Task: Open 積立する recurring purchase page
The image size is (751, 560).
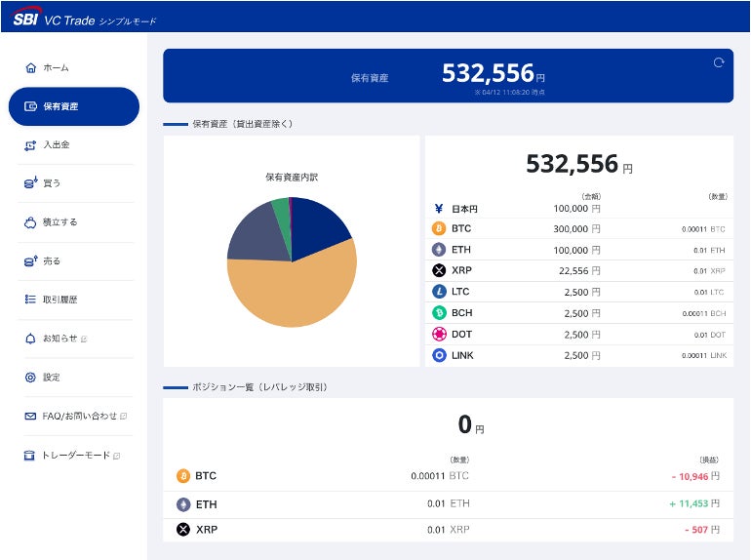Action: click(59, 222)
